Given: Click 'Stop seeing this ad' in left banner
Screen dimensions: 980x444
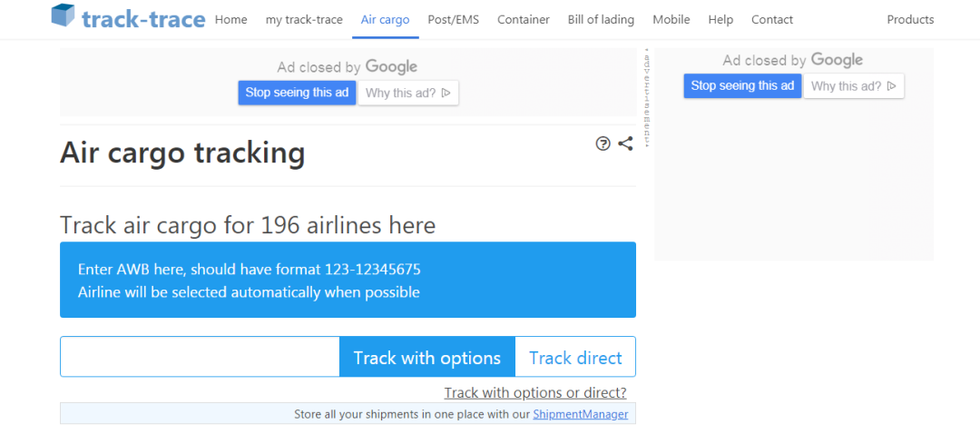Looking at the screenshot, I should 297,93.
